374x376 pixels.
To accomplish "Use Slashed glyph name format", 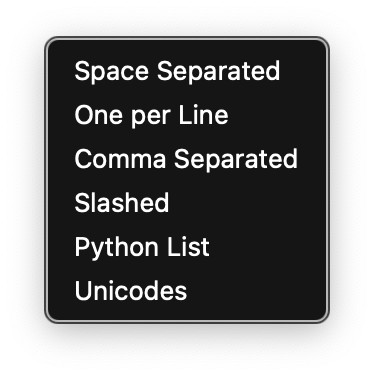I will (187, 203).
